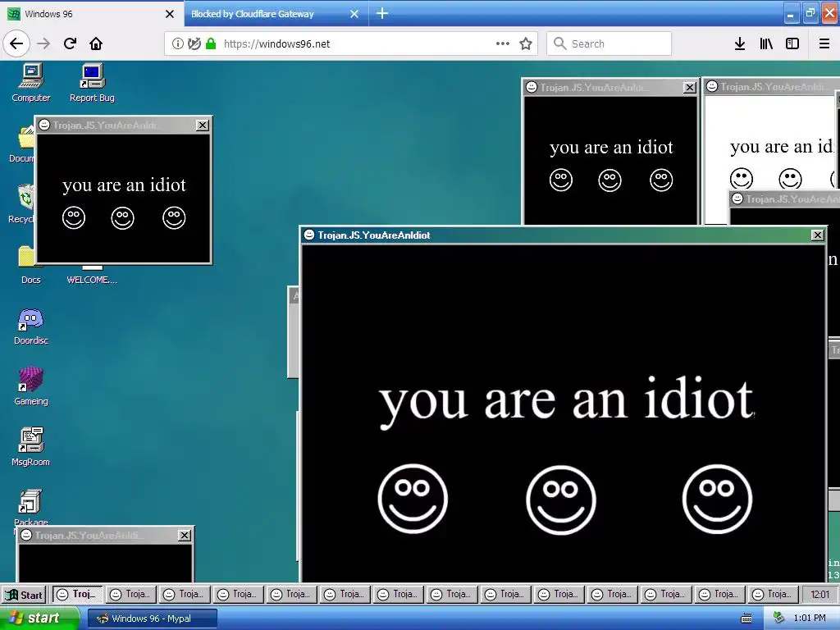Go to the browser home page
This screenshot has width=840, height=630.
coord(96,43)
